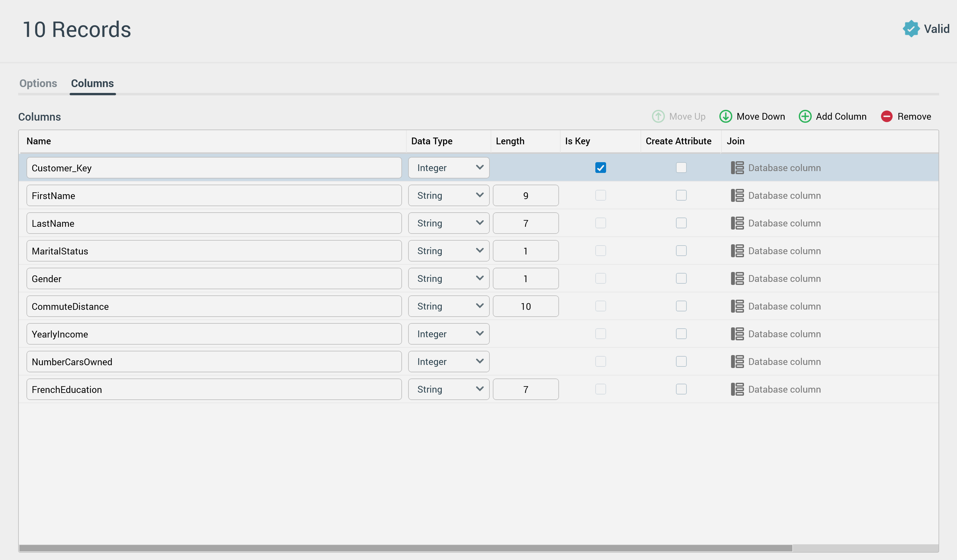957x560 pixels.
Task: Check Create Attribute for FirstName
Action: [x=681, y=195]
